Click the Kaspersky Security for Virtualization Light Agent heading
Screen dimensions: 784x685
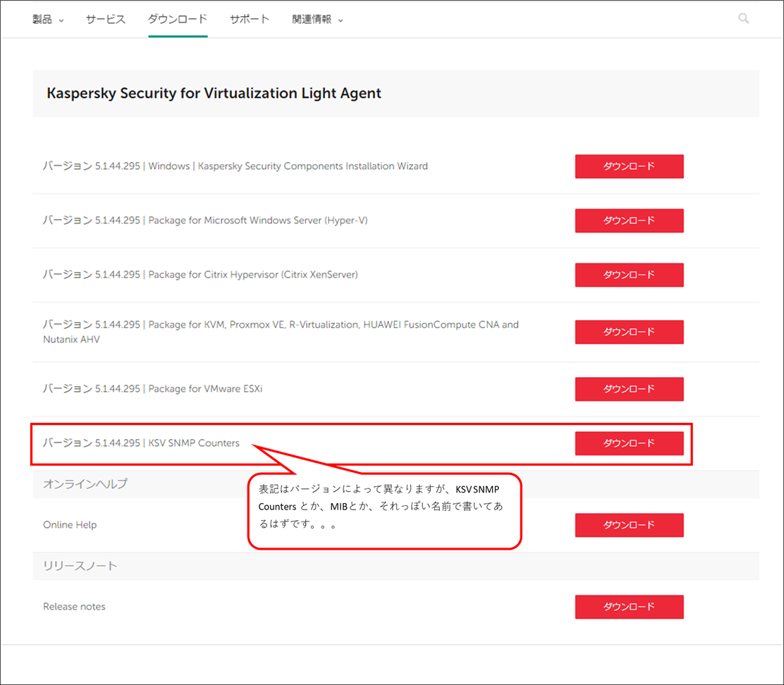tap(214, 94)
